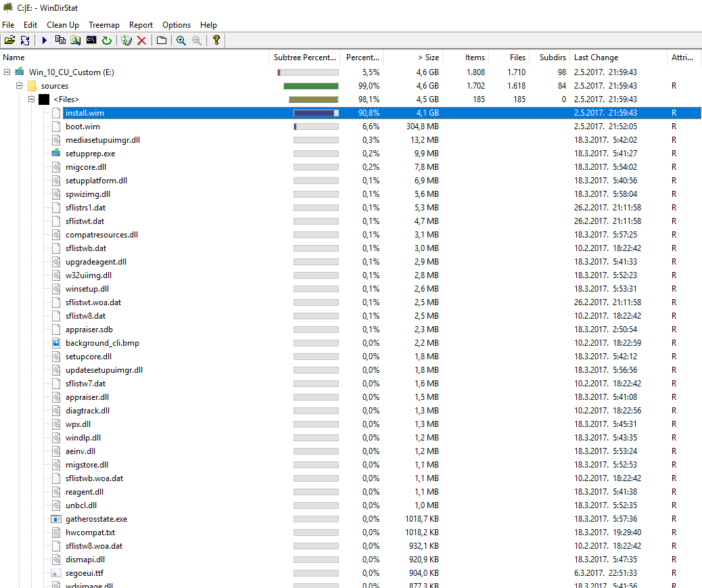Collapse the <Files> node
The image size is (702, 588).
pyautogui.click(x=31, y=99)
